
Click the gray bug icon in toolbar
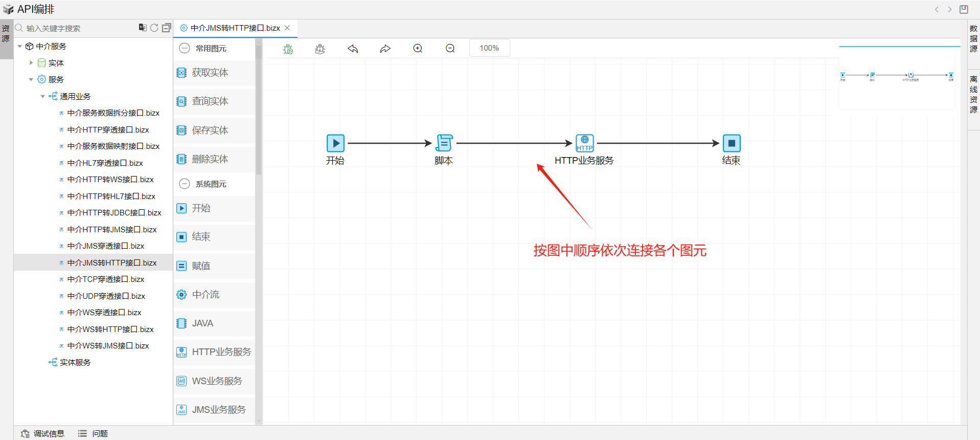pyautogui.click(x=320, y=49)
